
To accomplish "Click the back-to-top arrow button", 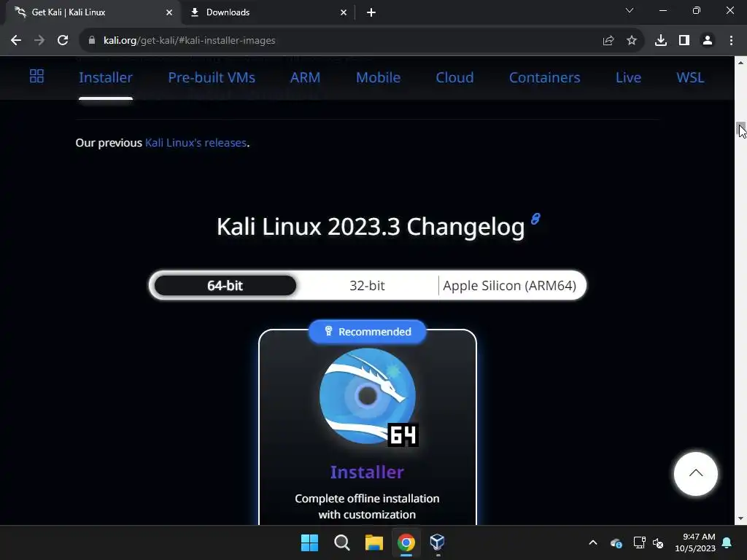I will (695, 474).
